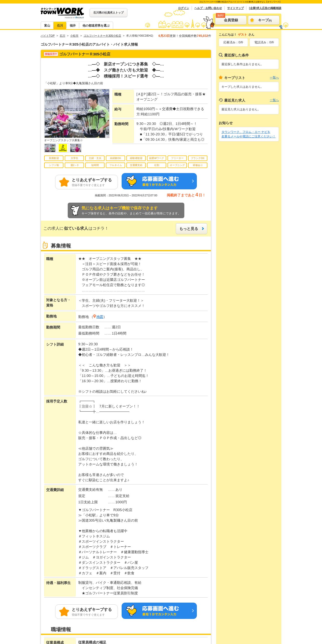Image resolution: width=322 pixels, height=644 pixels.
Task: Switch to the 富山 prefecture tab
Action: 47,26
